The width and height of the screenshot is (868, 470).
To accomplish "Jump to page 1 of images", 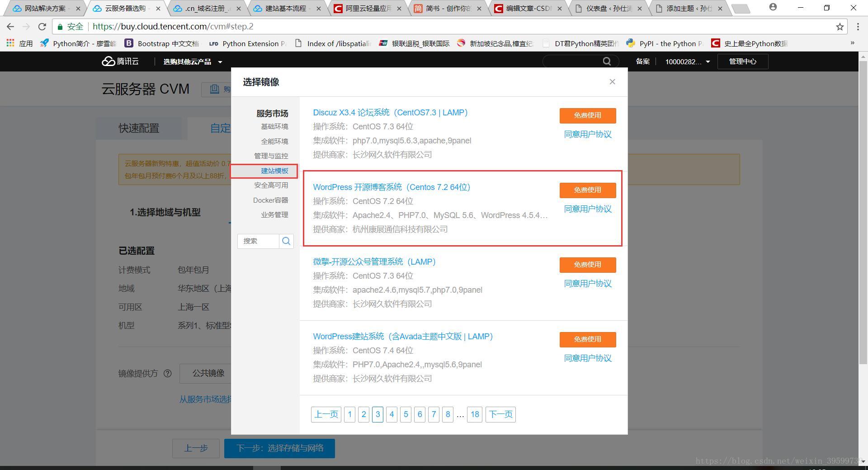I will (349, 414).
